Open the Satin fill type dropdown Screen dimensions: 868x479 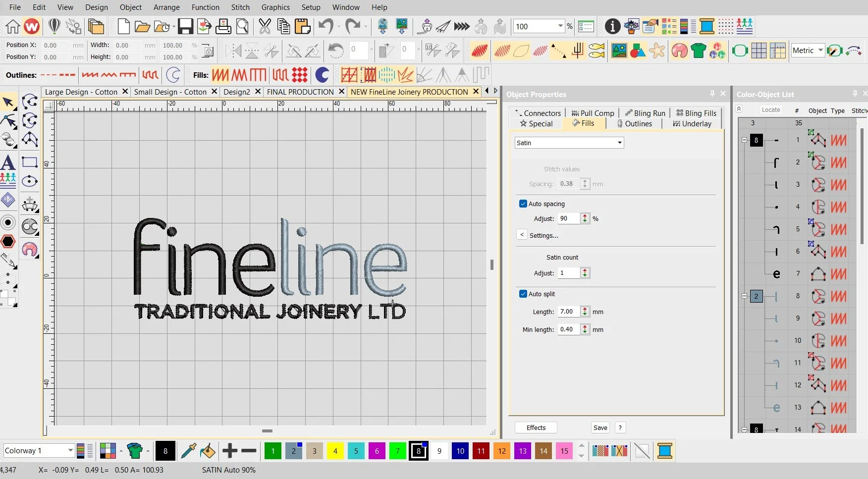(x=619, y=143)
